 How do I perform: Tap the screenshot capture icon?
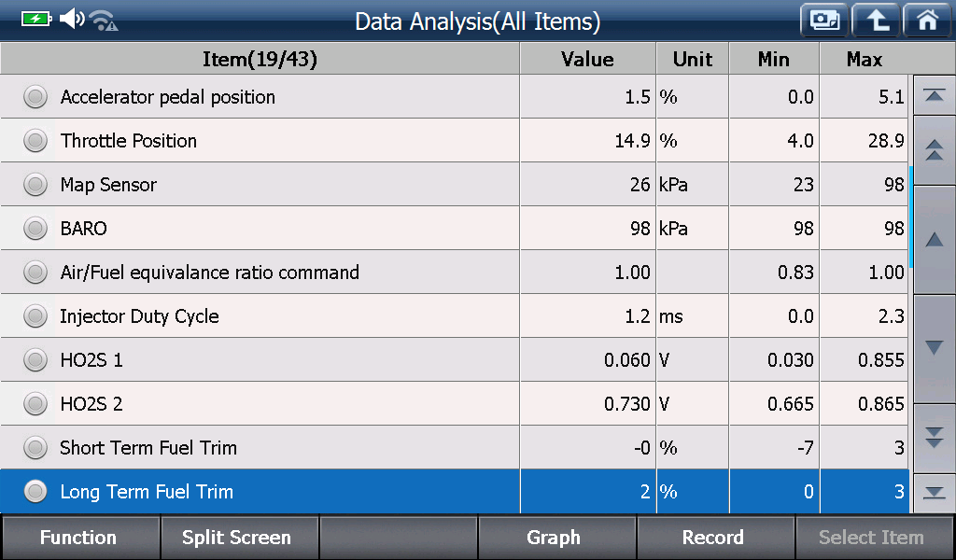click(824, 21)
